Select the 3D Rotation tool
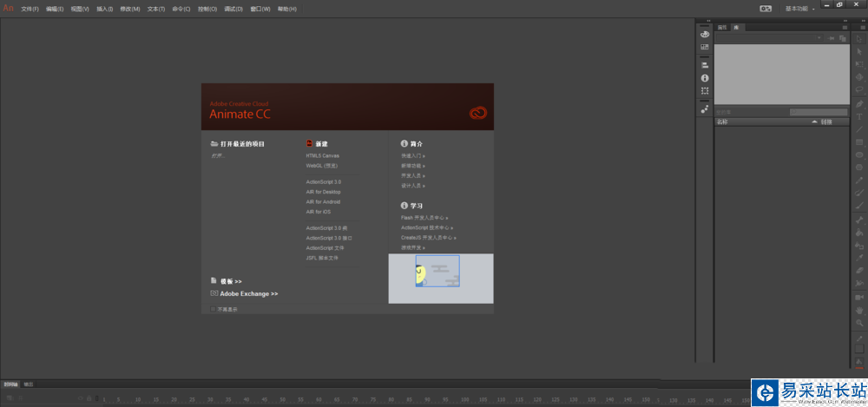Screen dimensions: 868x407 [x=859, y=77]
